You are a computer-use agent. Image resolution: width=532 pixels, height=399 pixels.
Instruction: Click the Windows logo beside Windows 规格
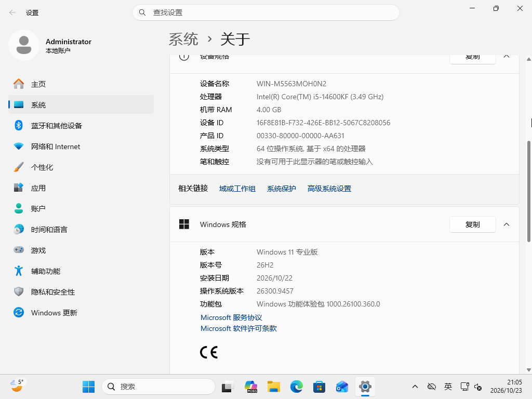(x=184, y=224)
